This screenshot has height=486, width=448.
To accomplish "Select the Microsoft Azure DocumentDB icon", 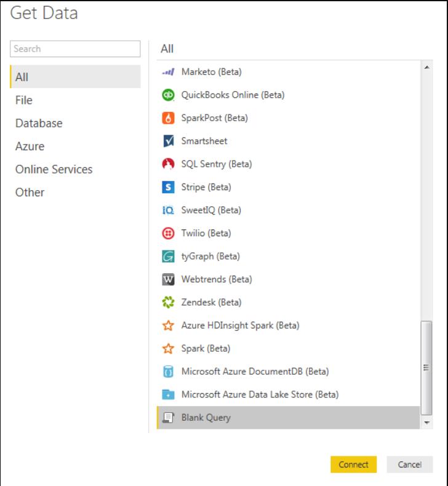I will [x=167, y=372].
